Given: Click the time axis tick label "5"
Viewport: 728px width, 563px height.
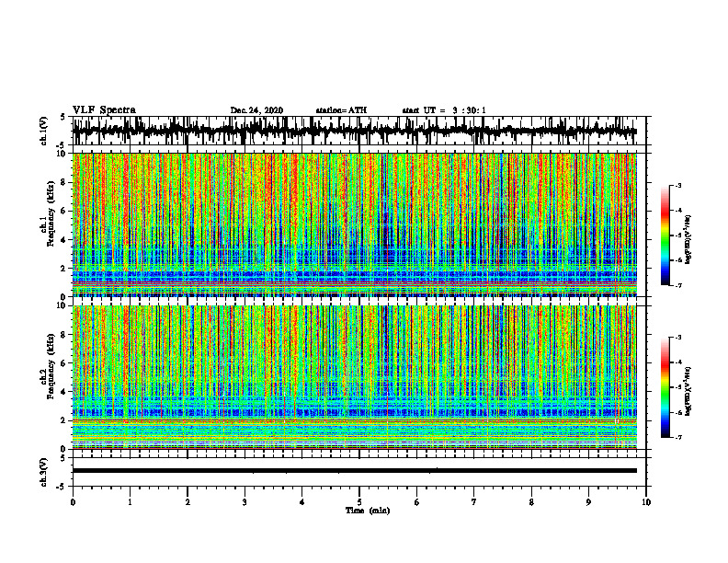Looking at the screenshot, I should click(359, 502).
